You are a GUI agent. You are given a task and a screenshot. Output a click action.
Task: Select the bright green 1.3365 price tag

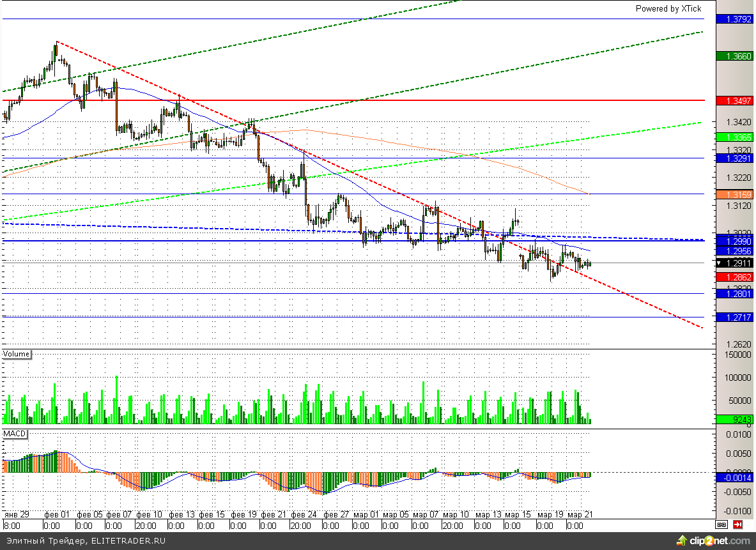point(736,137)
